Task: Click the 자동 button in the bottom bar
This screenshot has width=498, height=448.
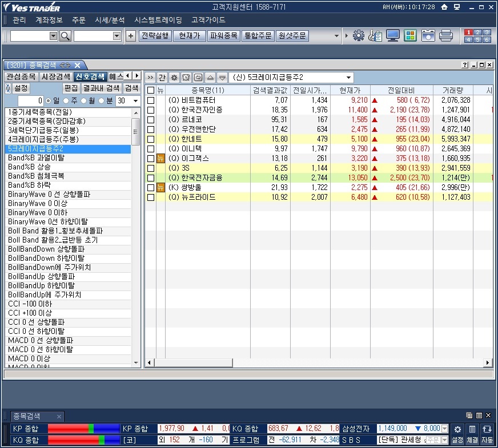Action: coord(487,434)
